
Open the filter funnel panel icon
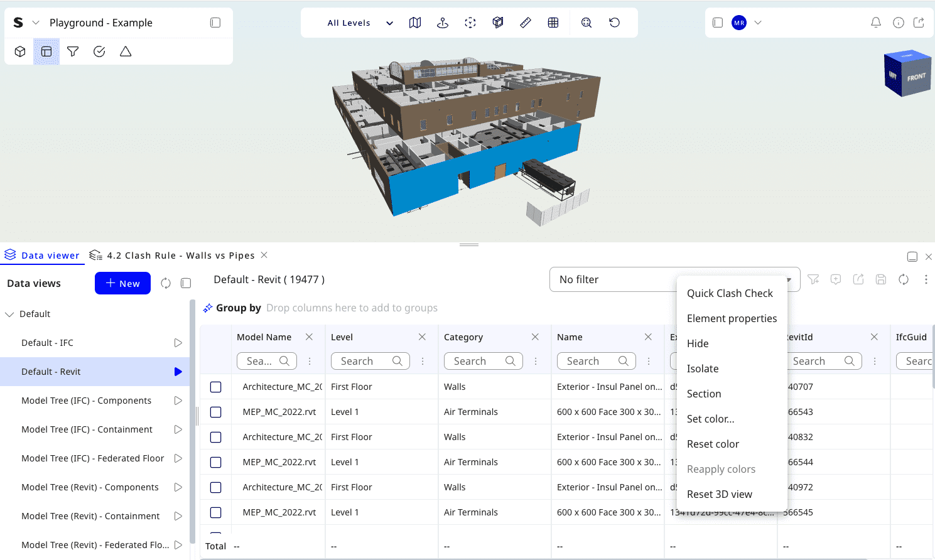(73, 51)
